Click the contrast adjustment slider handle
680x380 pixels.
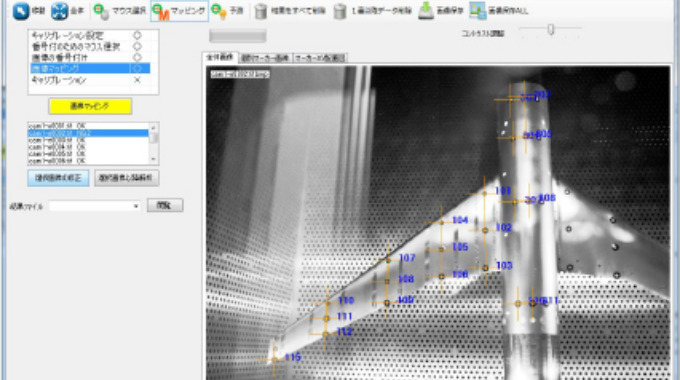(x=551, y=29)
